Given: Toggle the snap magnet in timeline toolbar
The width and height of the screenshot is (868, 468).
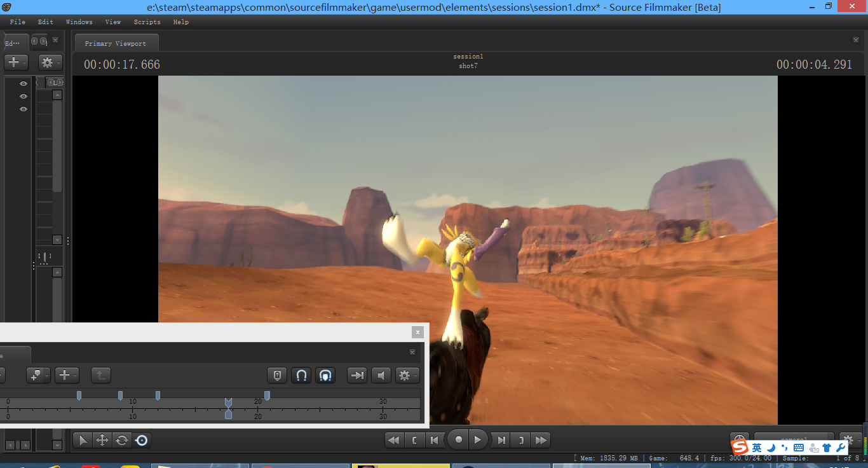Looking at the screenshot, I should pyautogui.click(x=302, y=376).
